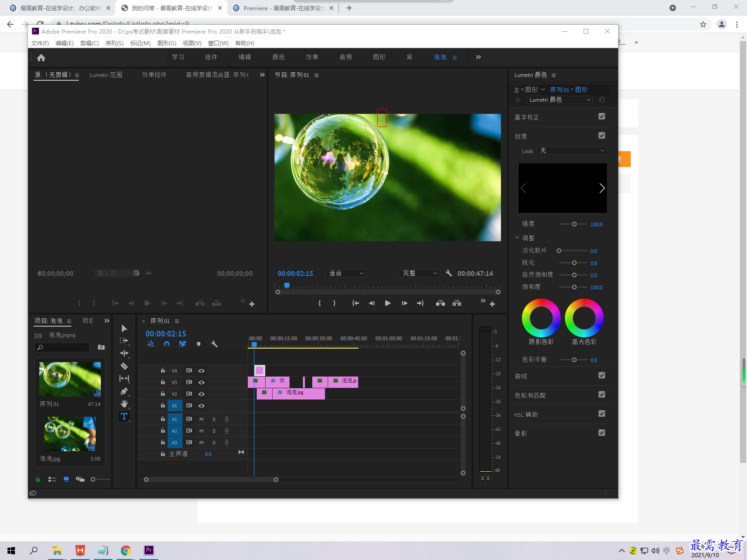Click the Home icon in workspace bar
The height and width of the screenshot is (560, 747).
pyautogui.click(x=41, y=57)
